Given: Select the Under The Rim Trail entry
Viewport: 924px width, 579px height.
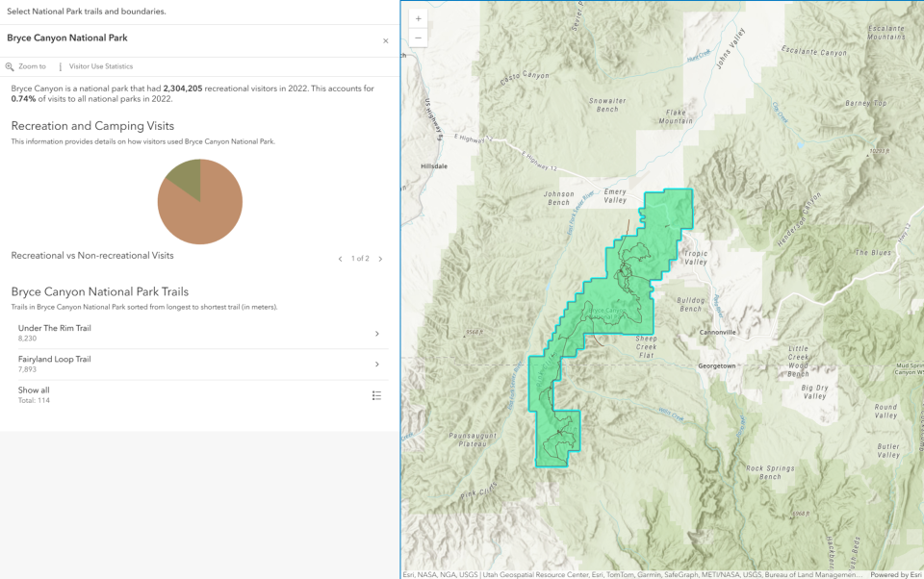Looking at the screenshot, I should click(55, 328).
